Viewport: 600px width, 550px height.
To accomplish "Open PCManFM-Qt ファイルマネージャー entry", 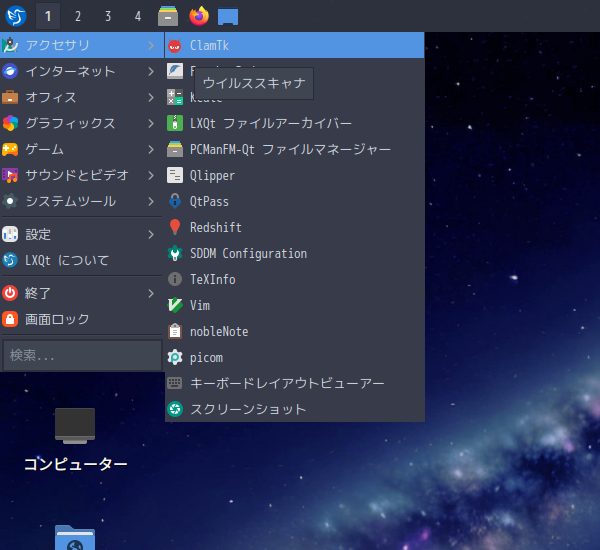I will [x=295, y=149].
